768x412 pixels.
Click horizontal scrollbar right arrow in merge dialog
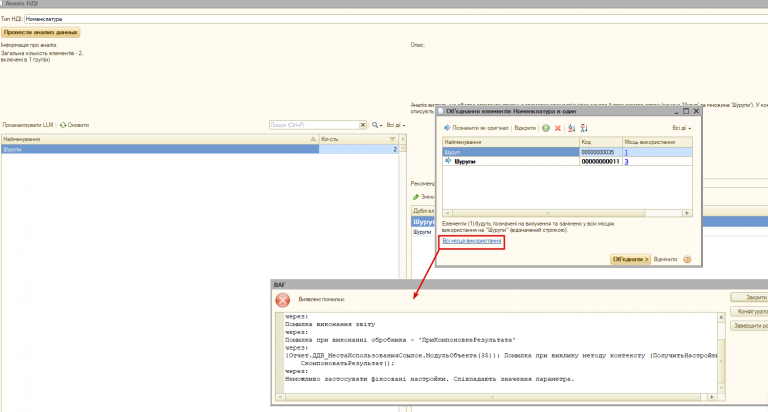pos(687,213)
